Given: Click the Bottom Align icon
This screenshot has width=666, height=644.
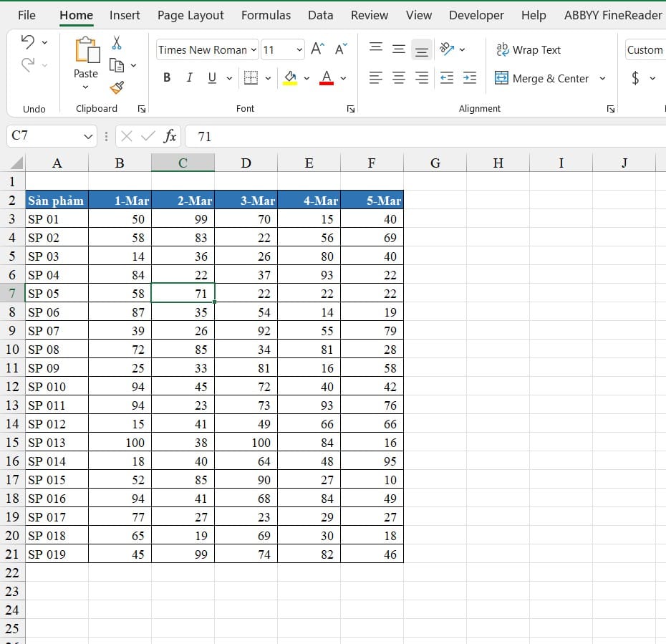Looking at the screenshot, I should coord(421,51).
